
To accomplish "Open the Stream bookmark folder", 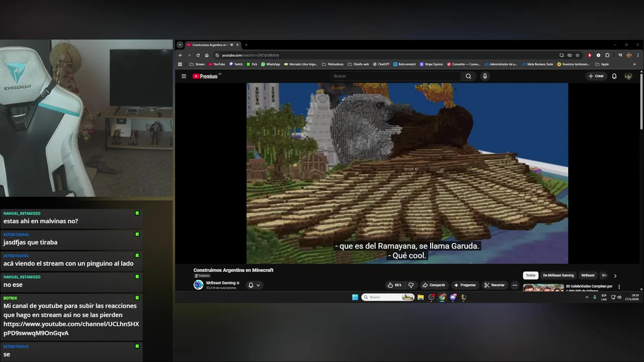I will [x=197, y=64].
